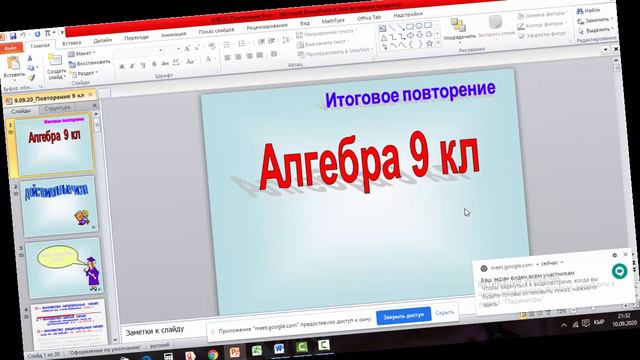Expand the shapes gallery more arrow
640x360 pixels.
coord(438,42)
